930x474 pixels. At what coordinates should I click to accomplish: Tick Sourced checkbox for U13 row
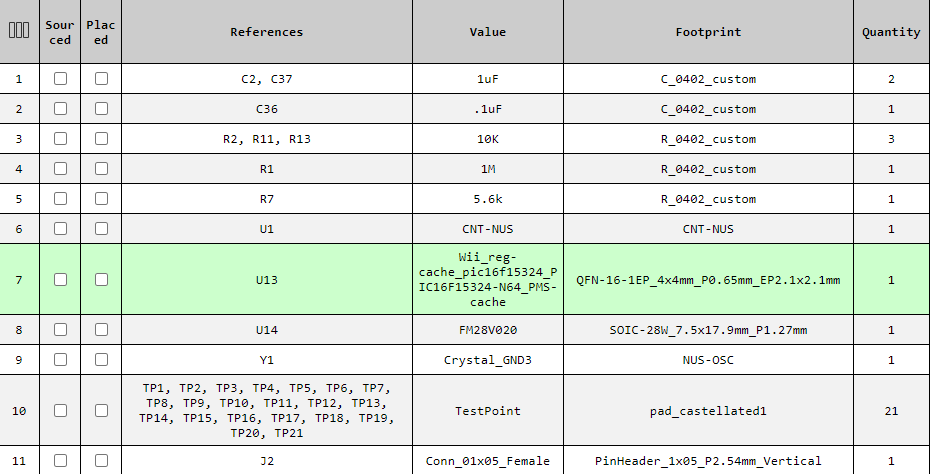[60, 279]
